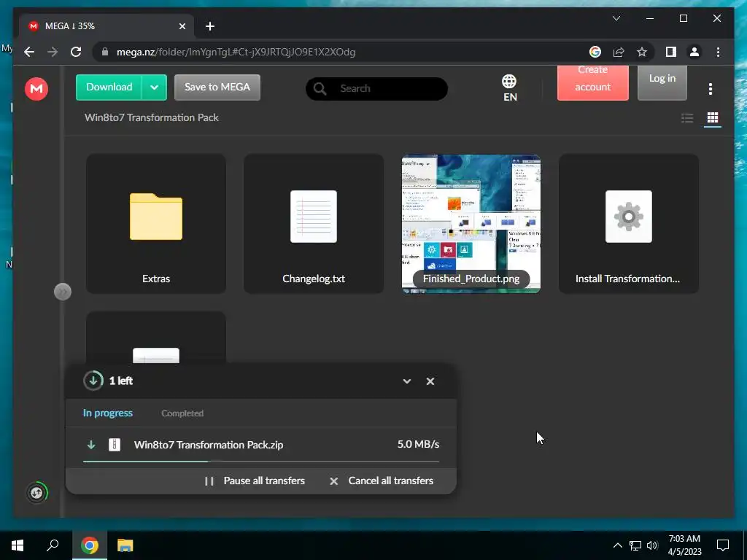
Task: Go forward in Chrome
Action: click(53, 52)
